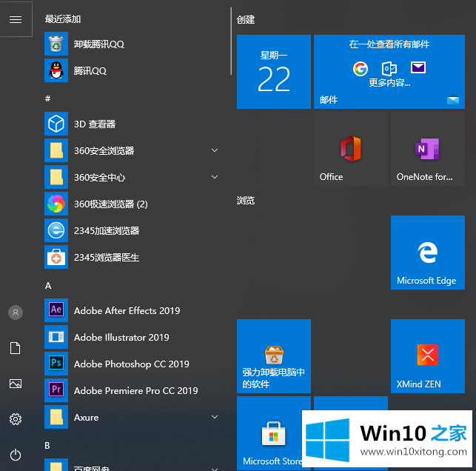Expand the 360安全浏览器 folder chevron

(x=215, y=150)
